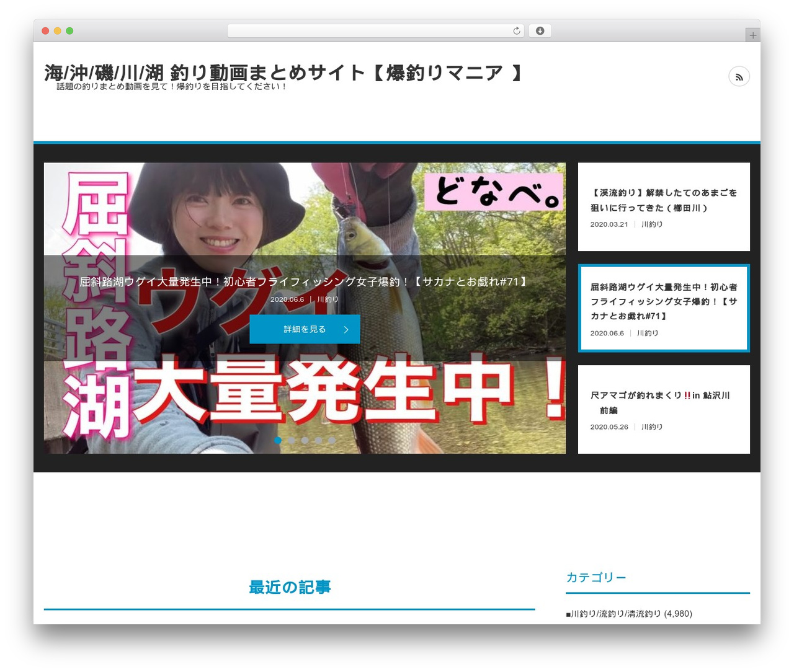Open the browser downloads button

(540, 31)
